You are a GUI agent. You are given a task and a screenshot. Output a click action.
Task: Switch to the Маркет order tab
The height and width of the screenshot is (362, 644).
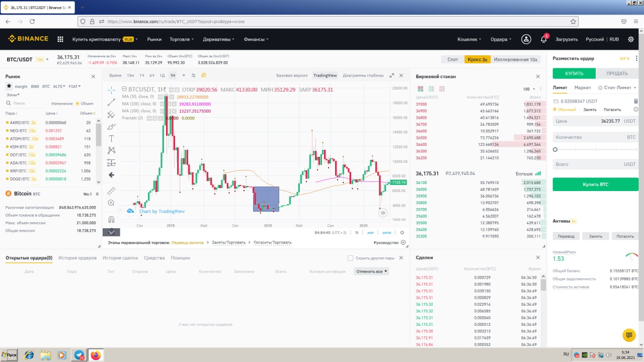[x=583, y=87]
